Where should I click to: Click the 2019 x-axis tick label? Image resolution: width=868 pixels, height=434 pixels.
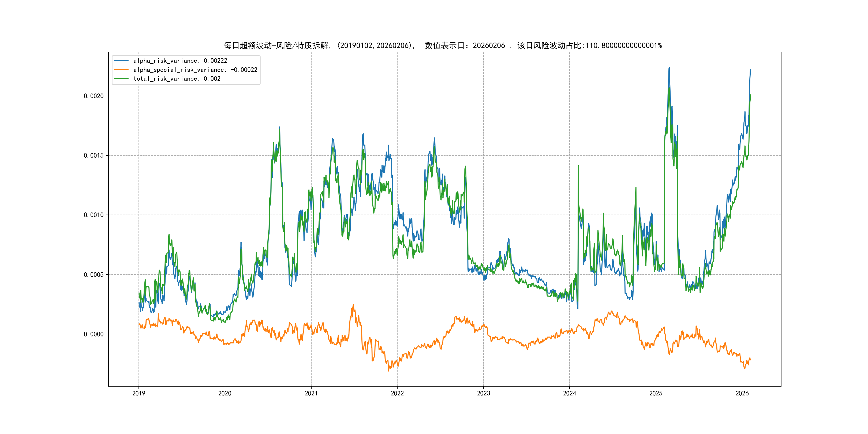point(139,393)
